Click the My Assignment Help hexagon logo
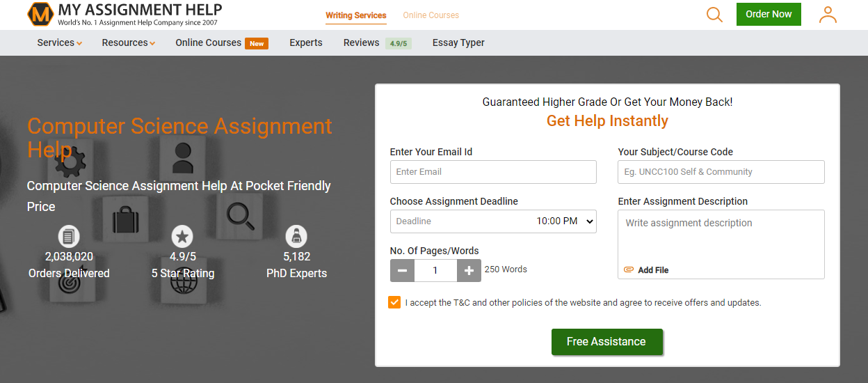Screen dimensions: 868x383 (x=40, y=14)
